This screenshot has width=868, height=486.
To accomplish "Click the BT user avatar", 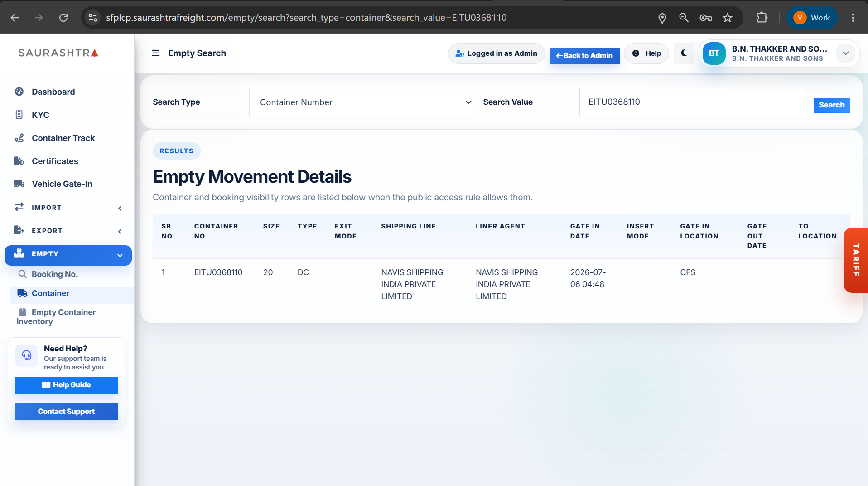I will [714, 53].
